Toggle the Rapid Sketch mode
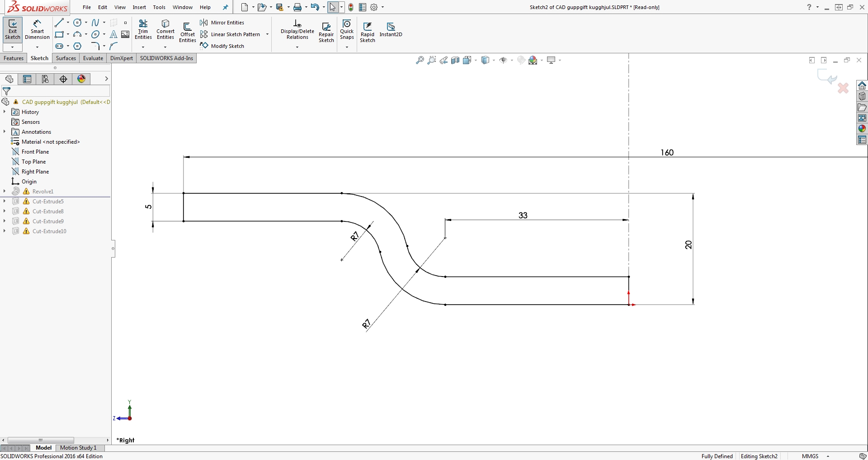The image size is (868, 460). (368, 33)
